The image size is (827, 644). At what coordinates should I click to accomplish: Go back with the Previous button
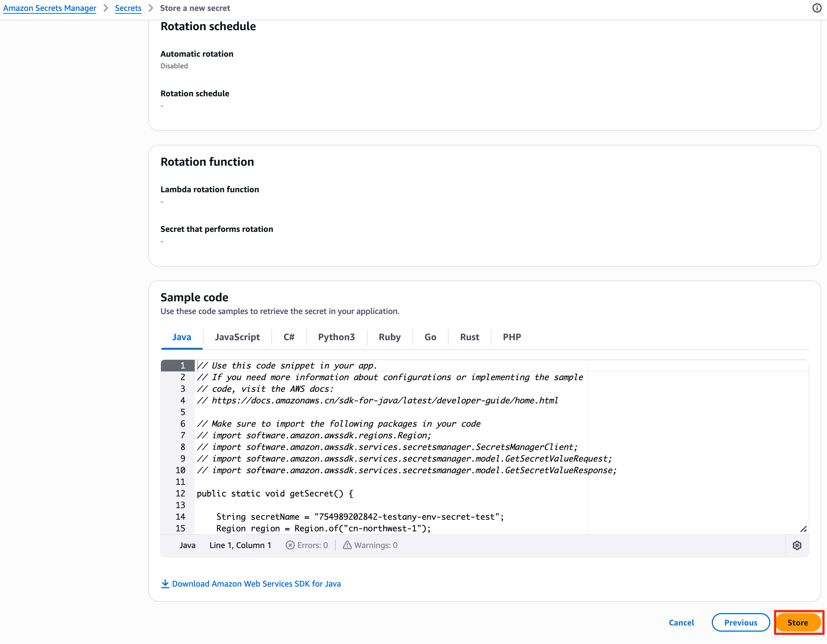point(741,623)
